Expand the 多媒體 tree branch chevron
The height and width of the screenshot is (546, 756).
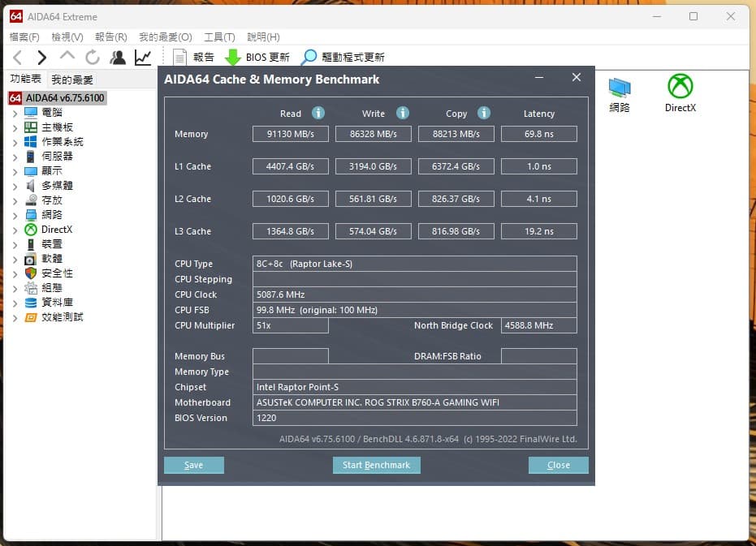(x=15, y=186)
